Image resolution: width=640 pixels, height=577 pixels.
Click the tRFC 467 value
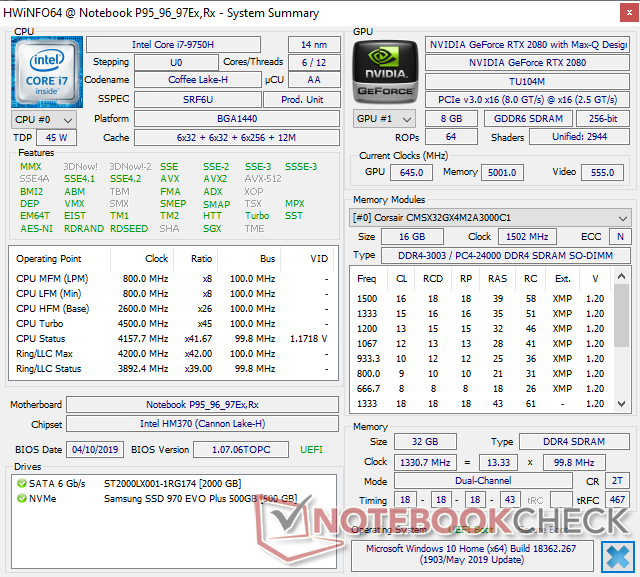(617, 499)
